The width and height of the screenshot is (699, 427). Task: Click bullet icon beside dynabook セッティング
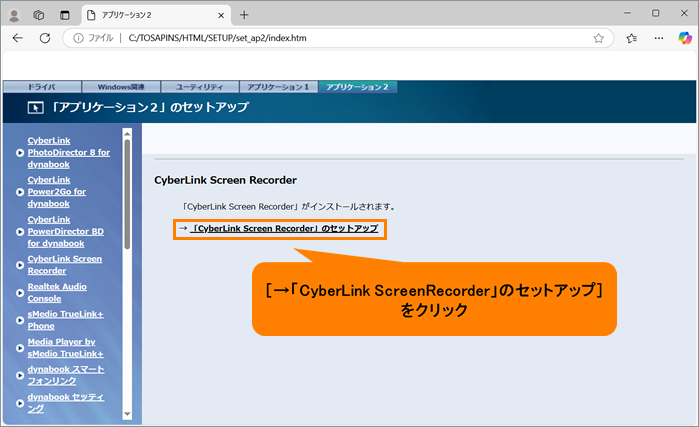20,403
